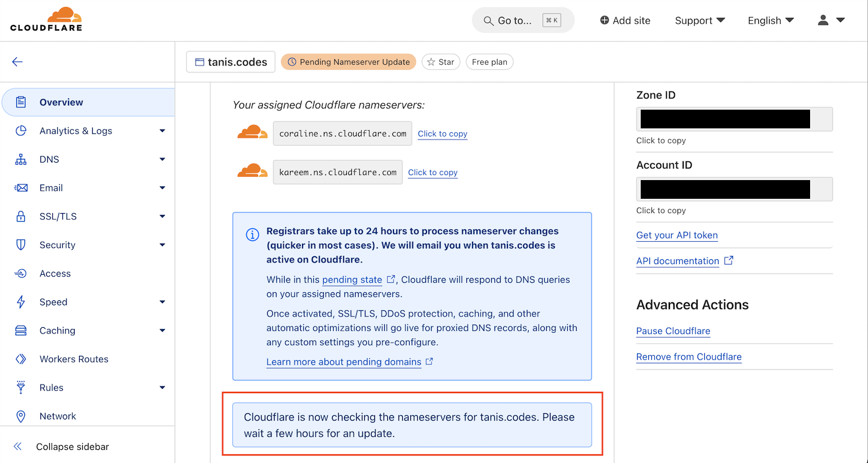
Task: Star the tanis.codes site
Action: pyautogui.click(x=441, y=62)
